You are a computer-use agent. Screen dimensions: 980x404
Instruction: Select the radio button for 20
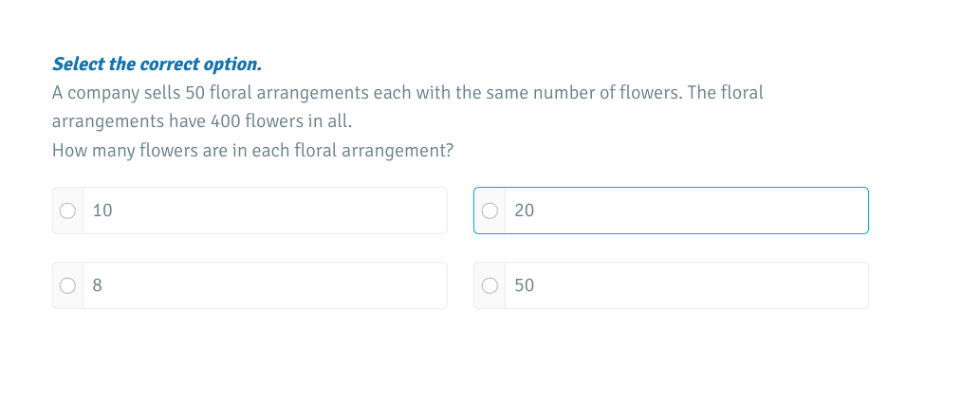click(x=489, y=211)
